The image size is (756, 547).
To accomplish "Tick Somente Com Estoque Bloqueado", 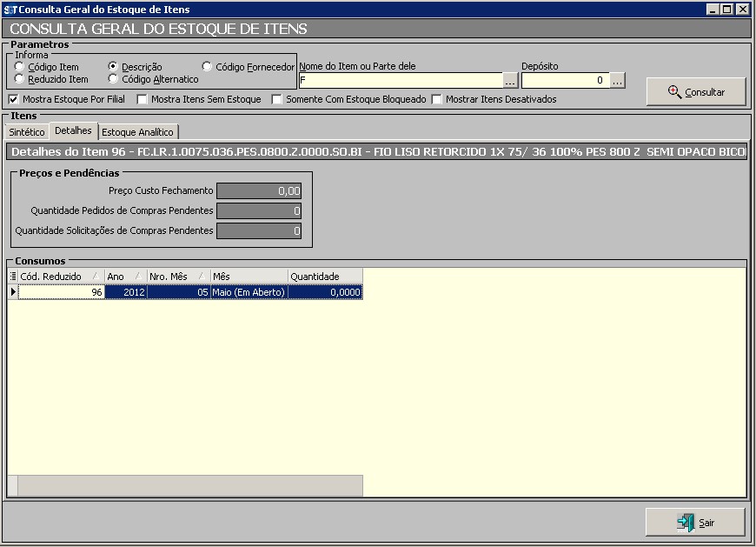I will click(277, 99).
